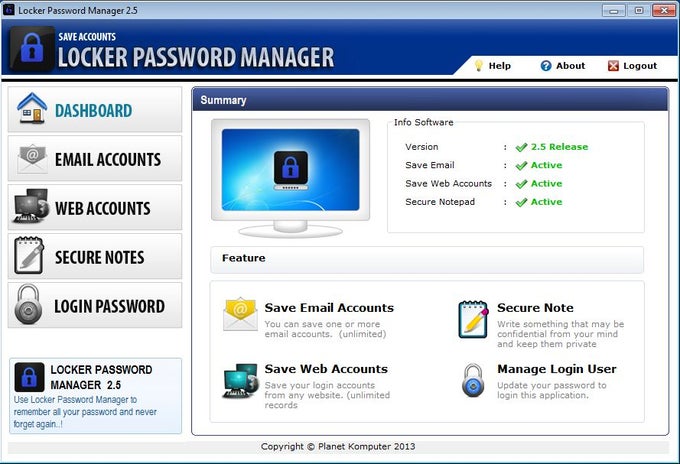Screen dimensions: 680x464
Task: Click the 'Copyright © Planet Komputer 2013' footer
Action: [x=338, y=446]
